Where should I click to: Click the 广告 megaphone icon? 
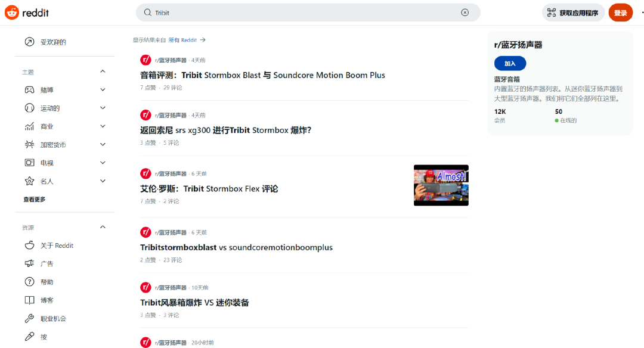click(x=30, y=263)
